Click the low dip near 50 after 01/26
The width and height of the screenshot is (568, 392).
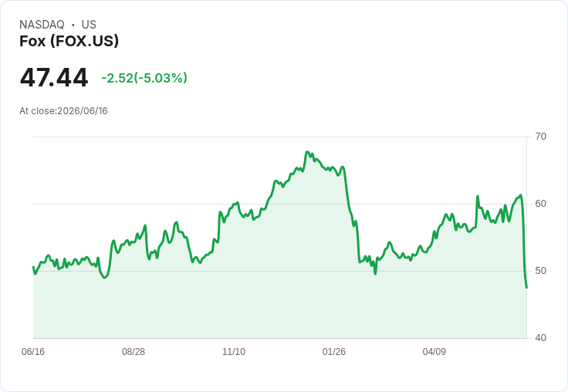375,273
